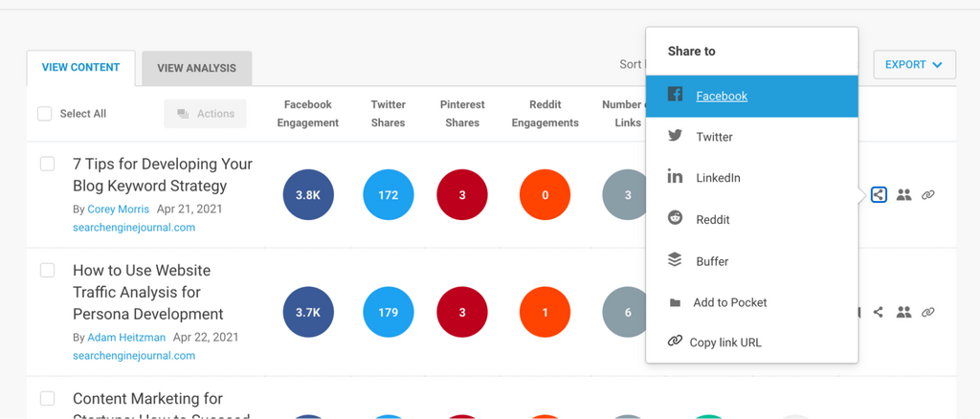Share to Facebook from the menu
The width and height of the screenshot is (980, 419).
click(722, 96)
